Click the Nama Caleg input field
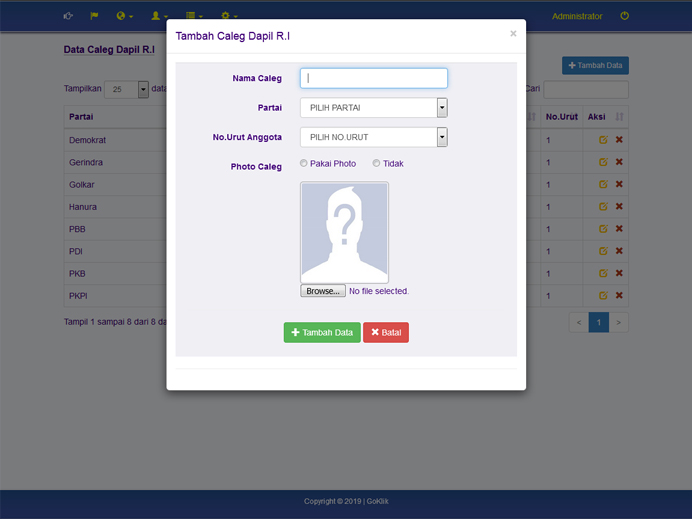 tap(373, 78)
